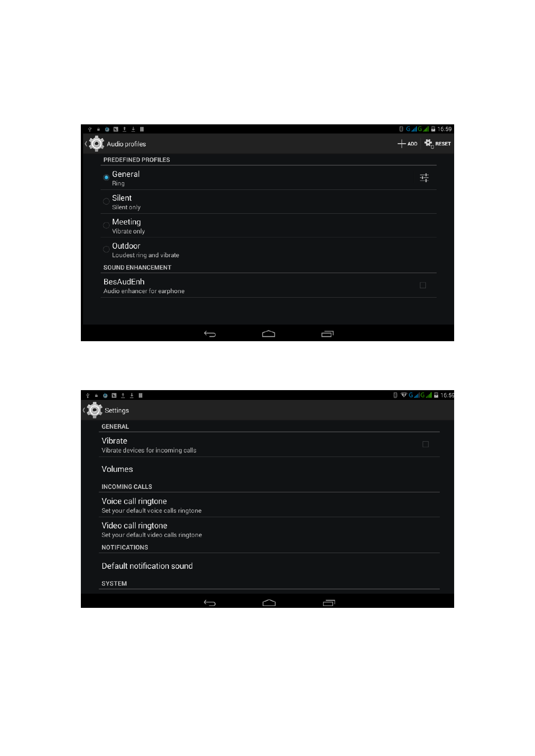The height and width of the screenshot is (756, 535).
Task: Toggle Vibrate for incoming calls checkbox
Action: point(425,444)
